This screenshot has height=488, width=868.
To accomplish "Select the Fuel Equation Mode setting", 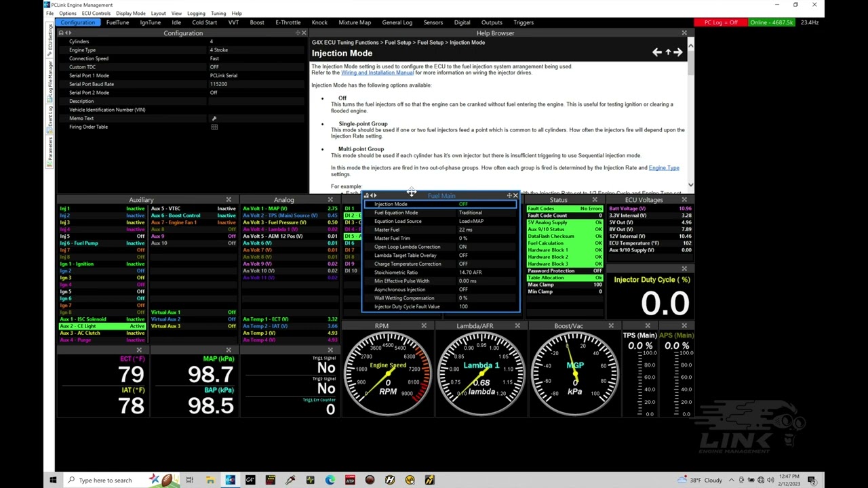I will pyautogui.click(x=441, y=213).
